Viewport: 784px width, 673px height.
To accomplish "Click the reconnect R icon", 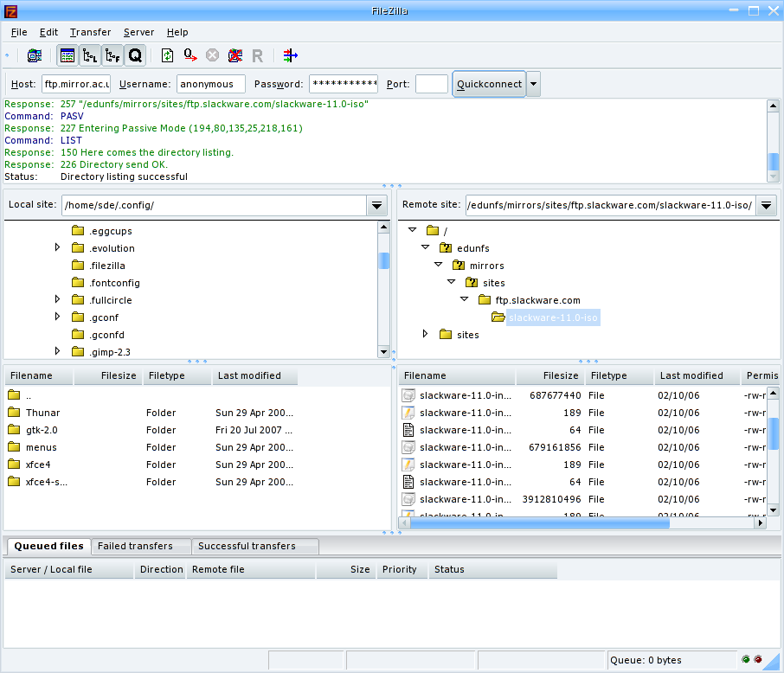I will 258,55.
